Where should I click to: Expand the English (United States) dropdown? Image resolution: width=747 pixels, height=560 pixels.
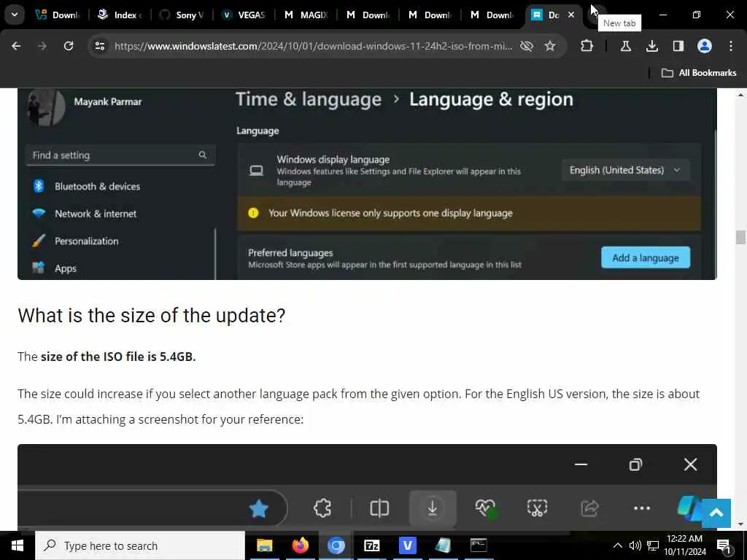(625, 170)
